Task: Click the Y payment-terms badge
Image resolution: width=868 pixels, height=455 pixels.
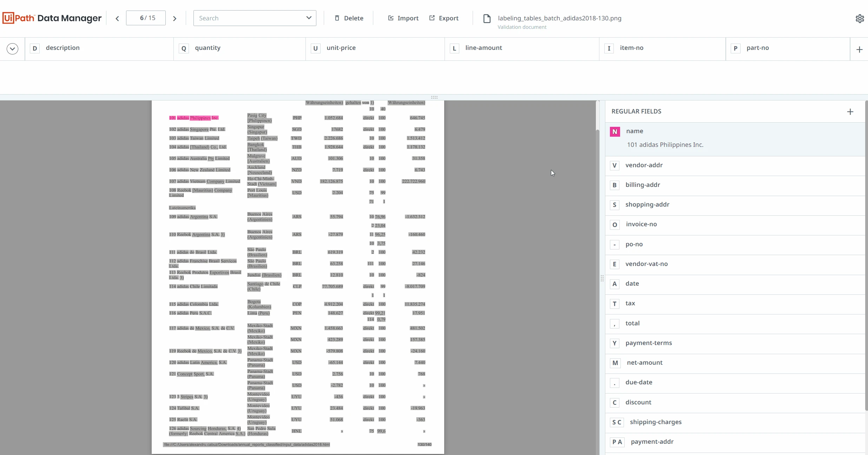Action: tap(614, 343)
